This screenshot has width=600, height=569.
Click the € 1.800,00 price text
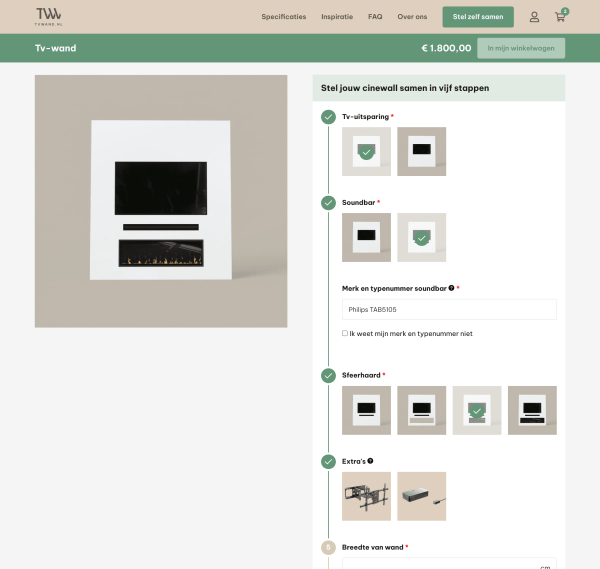click(x=446, y=48)
